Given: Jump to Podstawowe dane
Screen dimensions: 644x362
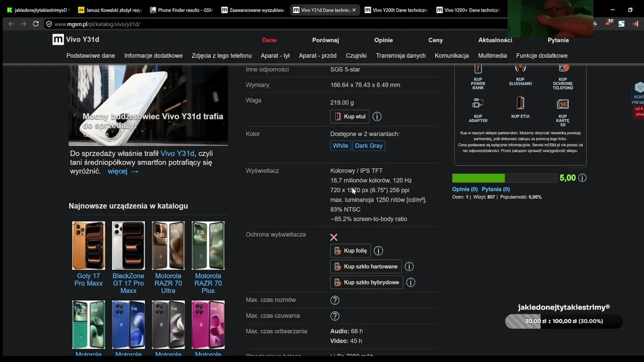Looking at the screenshot, I should [91, 56].
